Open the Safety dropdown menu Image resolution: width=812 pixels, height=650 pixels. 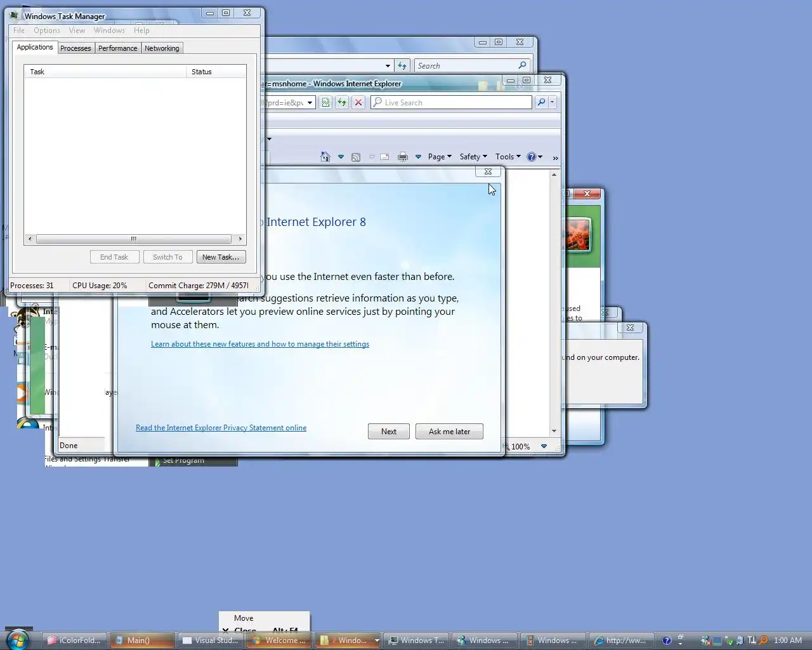473,157
